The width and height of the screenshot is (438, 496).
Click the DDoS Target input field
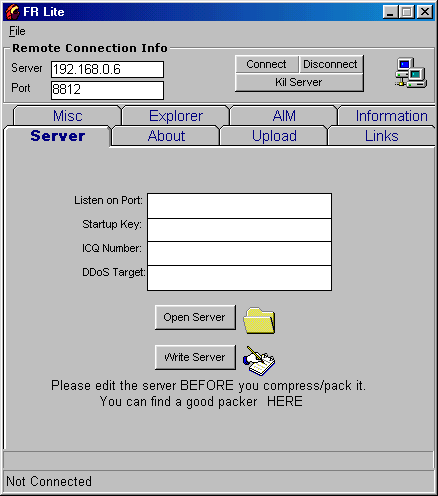tap(239, 278)
